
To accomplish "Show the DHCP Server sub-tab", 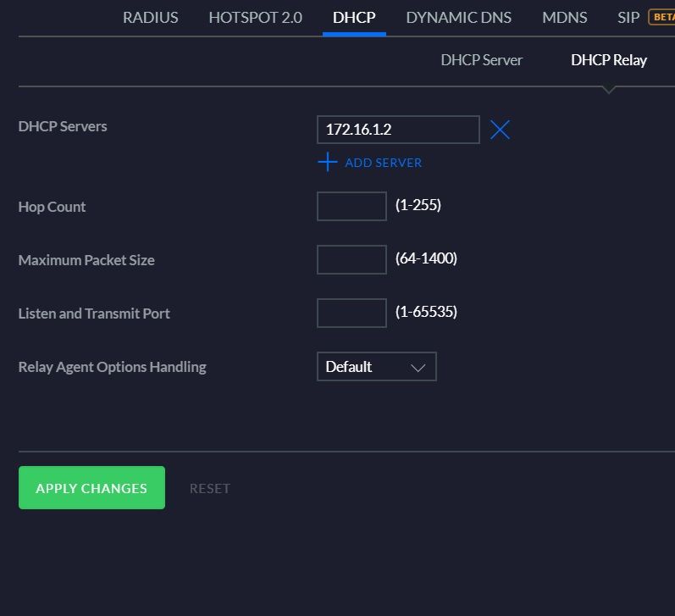I will point(481,60).
